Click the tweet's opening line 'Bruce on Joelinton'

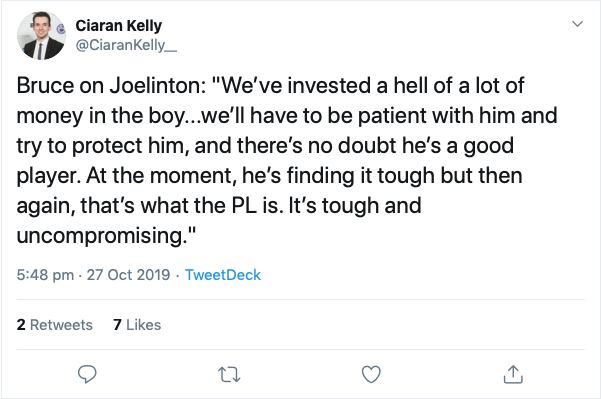(111, 85)
